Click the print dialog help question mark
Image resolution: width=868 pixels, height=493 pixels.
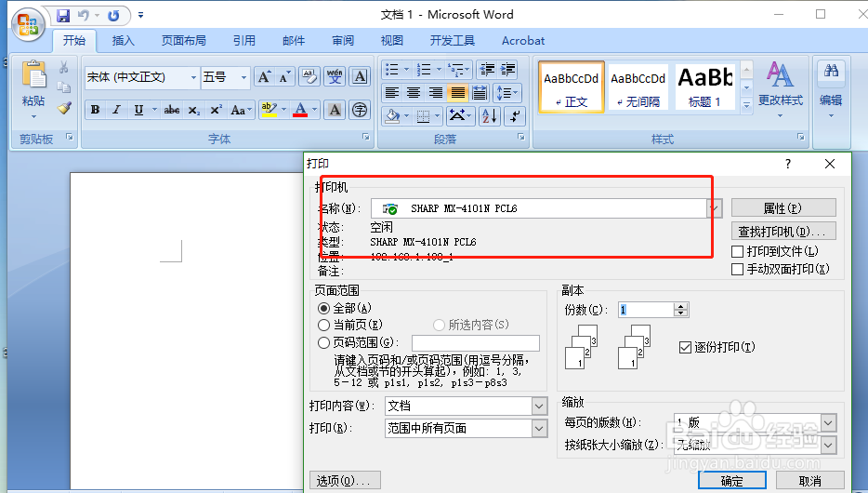788,164
